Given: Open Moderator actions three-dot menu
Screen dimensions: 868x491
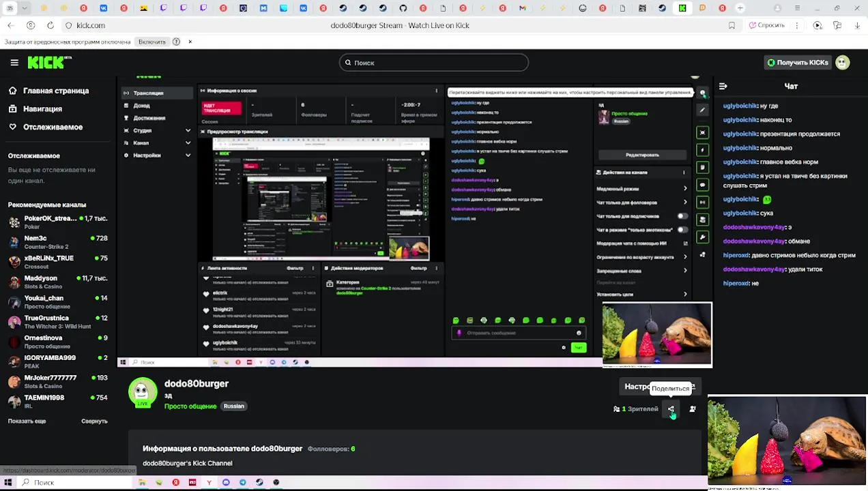Looking at the screenshot, I should pos(437,268).
